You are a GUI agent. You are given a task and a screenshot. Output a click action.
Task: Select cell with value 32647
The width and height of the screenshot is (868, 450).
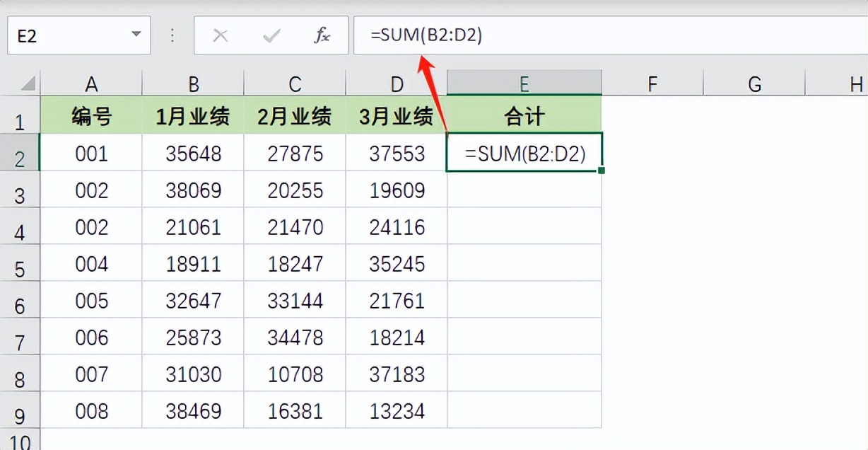point(193,300)
